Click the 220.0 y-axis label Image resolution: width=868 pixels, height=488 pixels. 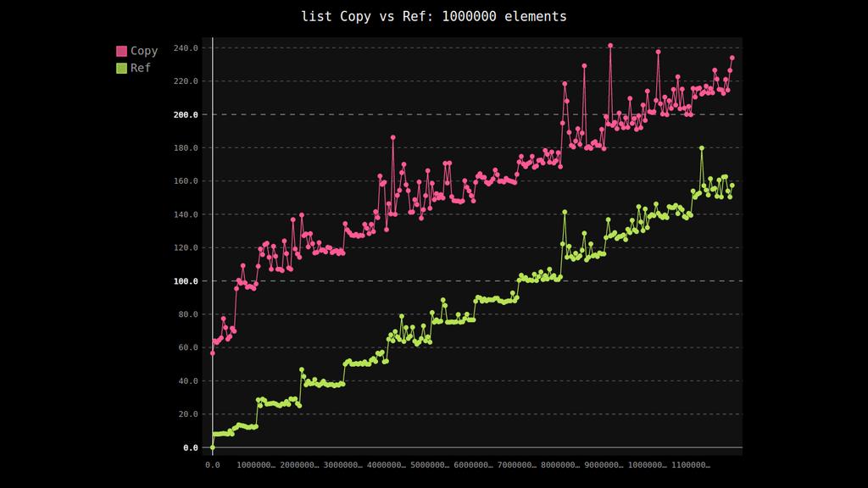point(186,81)
